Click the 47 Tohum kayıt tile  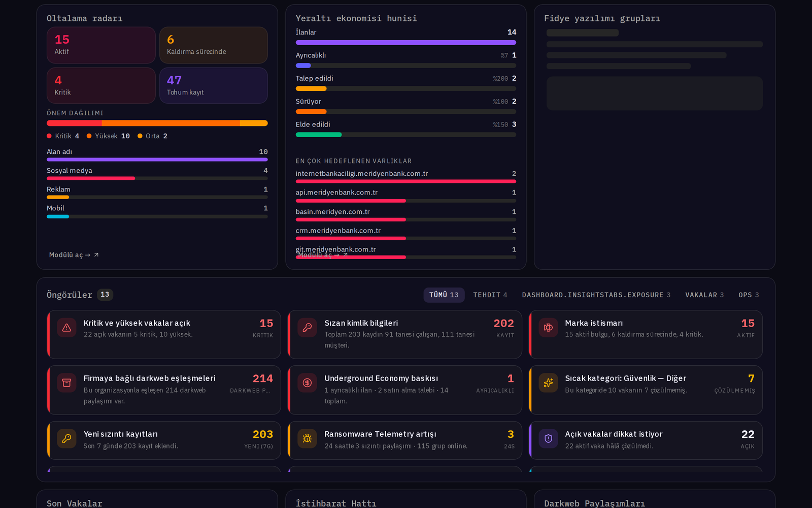point(214,85)
